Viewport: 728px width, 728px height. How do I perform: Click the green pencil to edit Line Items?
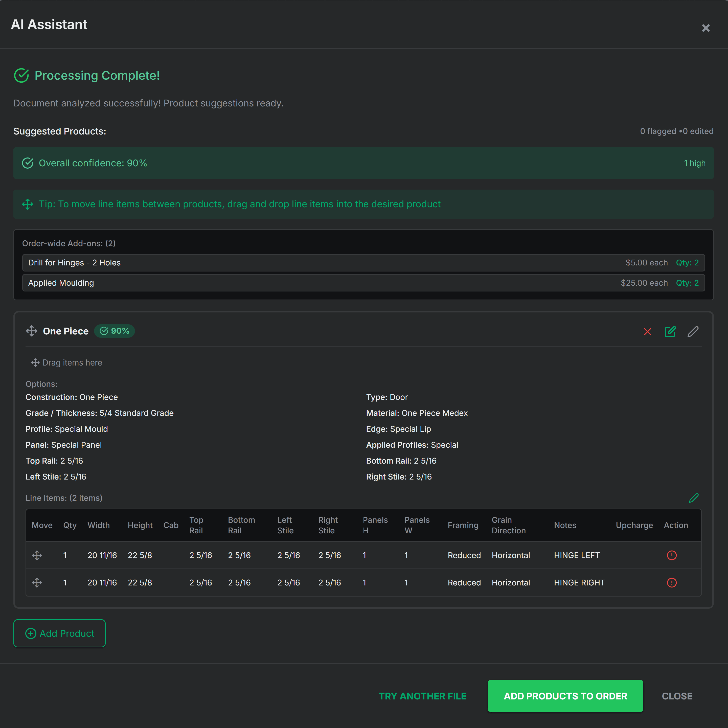click(694, 498)
